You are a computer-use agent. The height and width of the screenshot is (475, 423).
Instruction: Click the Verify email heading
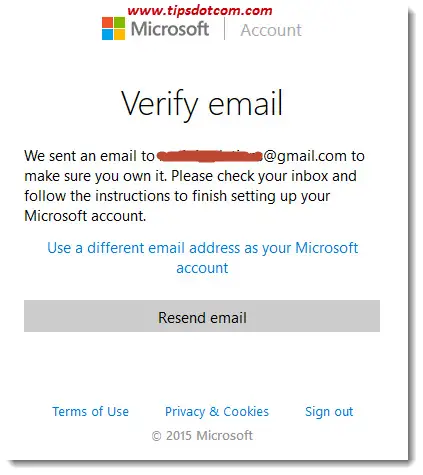[x=202, y=104]
